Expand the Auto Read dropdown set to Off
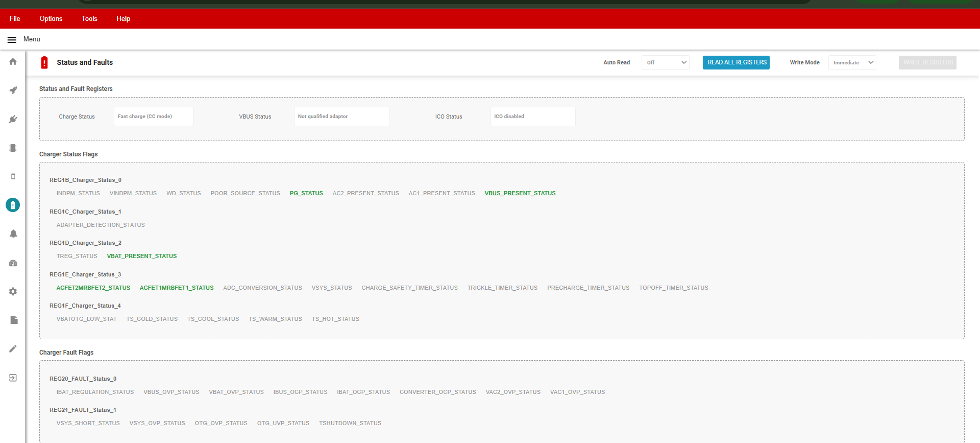Screen dimensions: 980x443 (x=666, y=62)
